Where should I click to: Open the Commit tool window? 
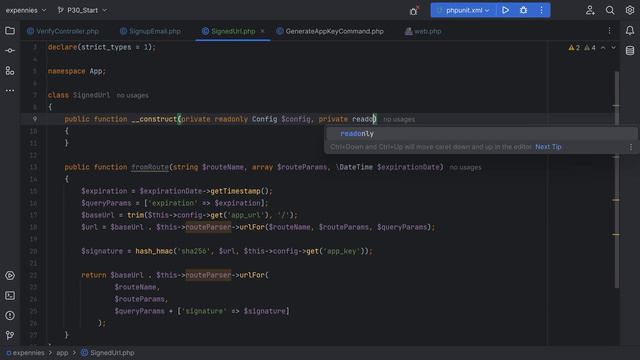pos(10,51)
